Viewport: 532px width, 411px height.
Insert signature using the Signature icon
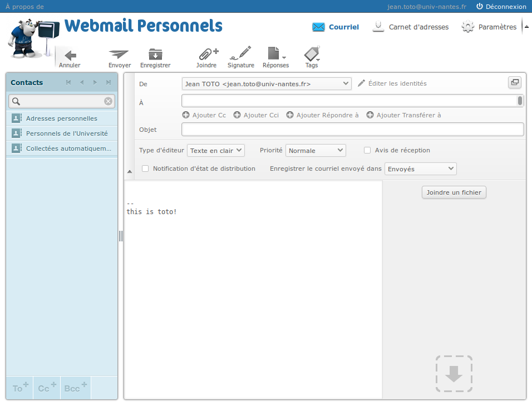[x=240, y=54]
